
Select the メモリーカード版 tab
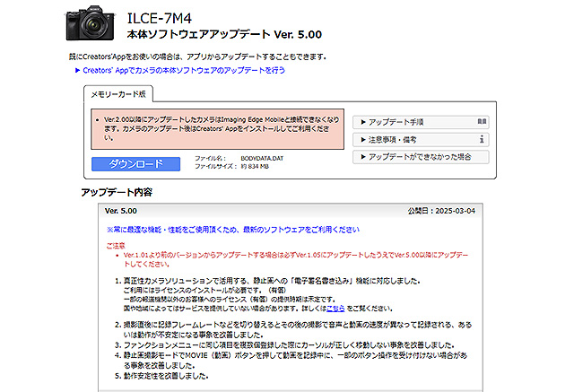tap(118, 94)
